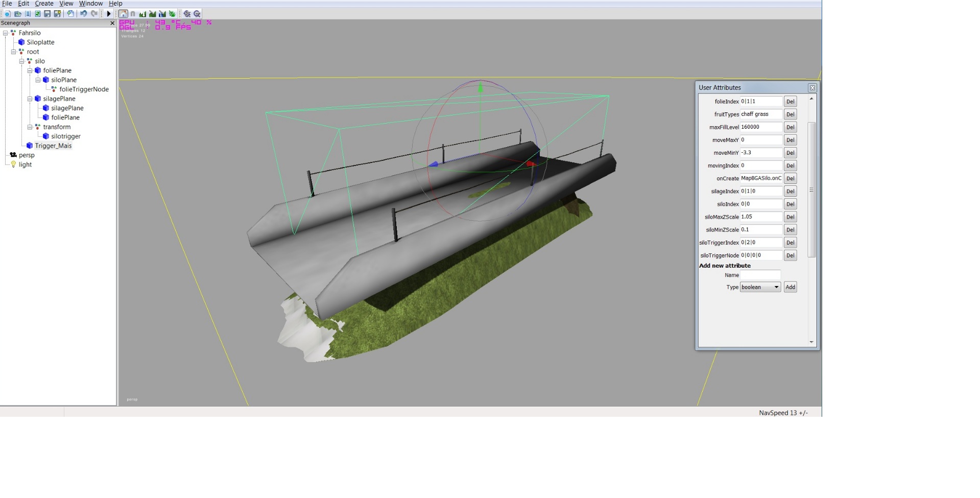Click the Add attribute button
The width and height of the screenshot is (980, 498).
pos(790,287)
